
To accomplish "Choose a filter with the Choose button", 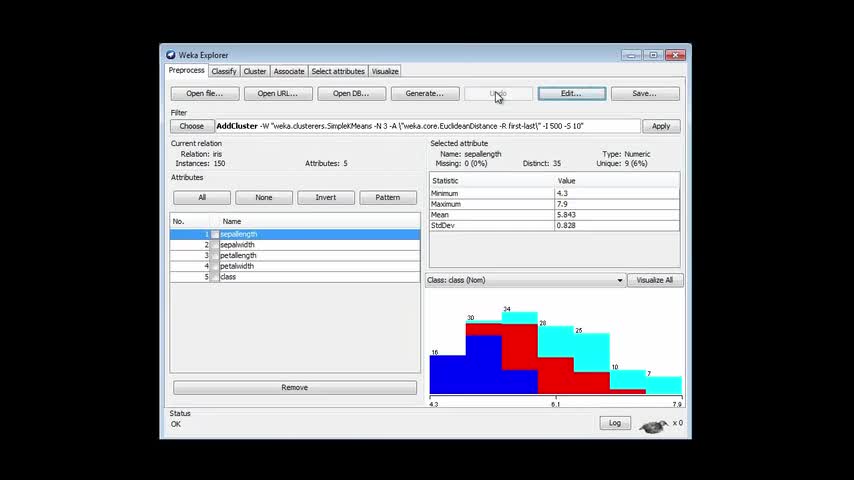I will pyautogui.click(x=192, y=126).
